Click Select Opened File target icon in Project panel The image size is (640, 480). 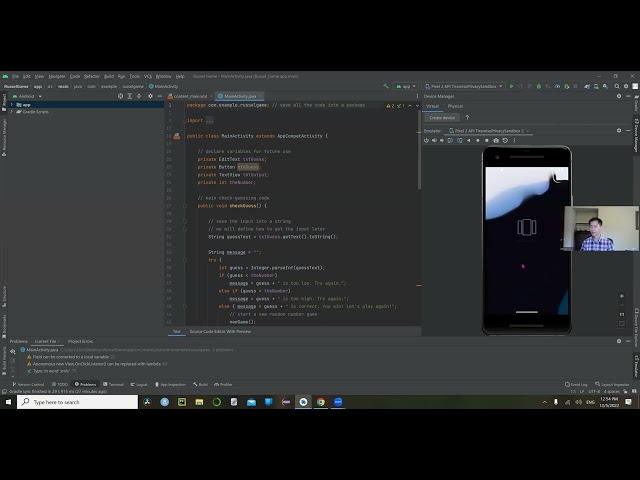point(120,96)
